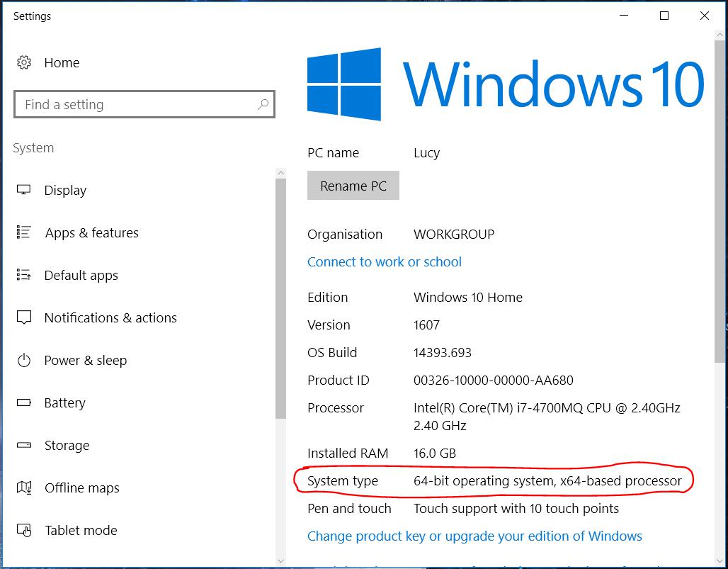
Task: Click Change product key or upgrade link
Action: pyautogui.click(x=474, y=536)
